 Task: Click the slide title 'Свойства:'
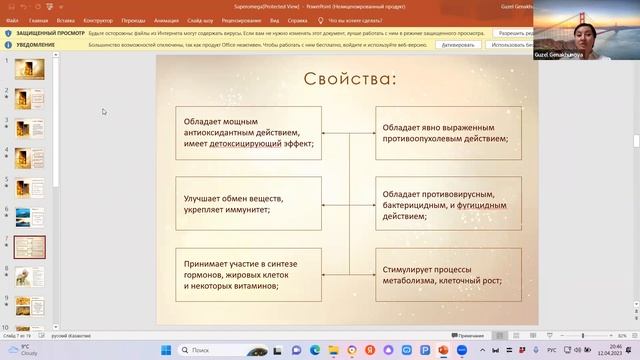[x=350, y=79]
